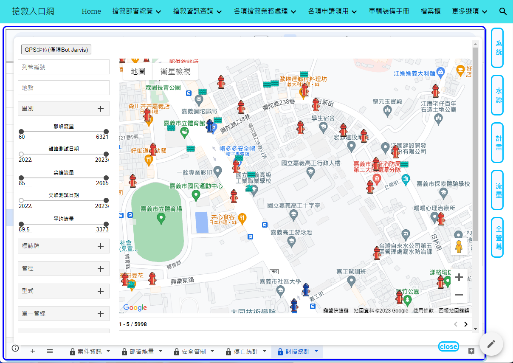Image resolution: width=513 pixels, height=363 pixels.
Task: Select red hydrant at map's top-right
Action: click(435, 91)
